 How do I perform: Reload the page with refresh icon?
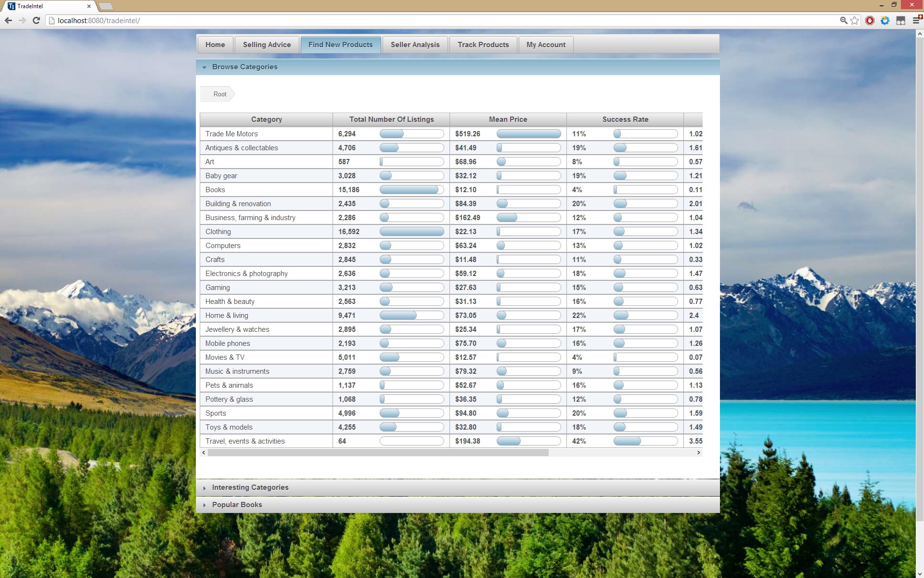tap(36, 20)
